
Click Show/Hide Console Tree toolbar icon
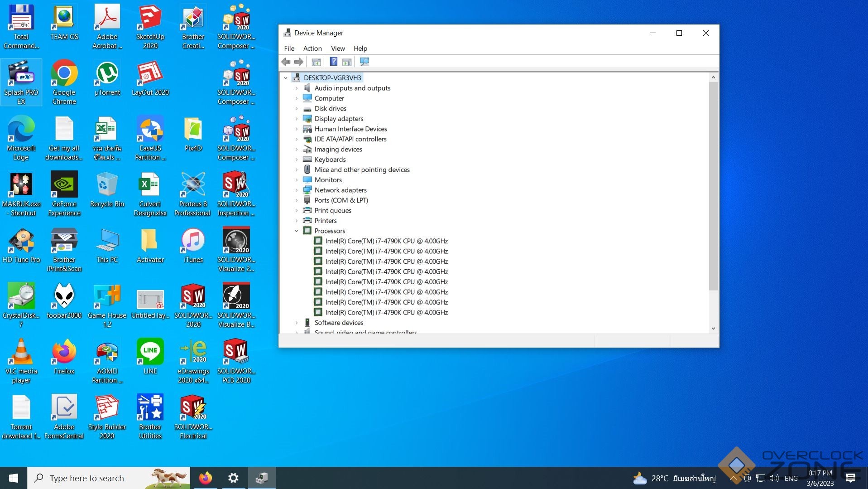click(x=316, y=62)
